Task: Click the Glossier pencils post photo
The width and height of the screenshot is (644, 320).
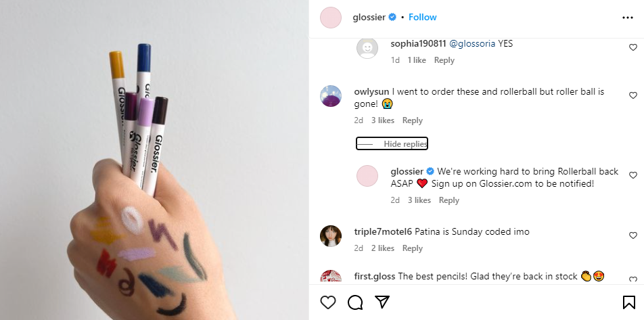Action: click(154, 160)
